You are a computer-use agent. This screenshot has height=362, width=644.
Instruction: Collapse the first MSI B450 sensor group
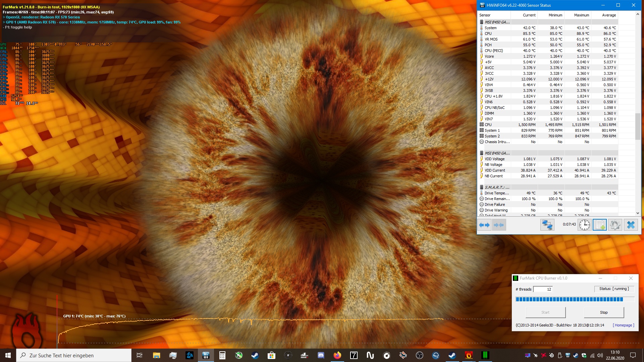[x=496, y=22]
